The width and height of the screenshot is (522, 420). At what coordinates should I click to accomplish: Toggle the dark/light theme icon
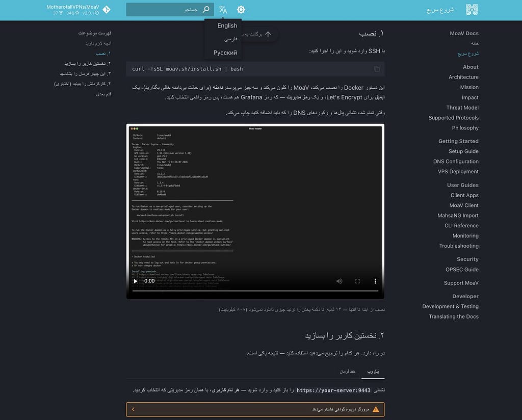click(241, 10)
